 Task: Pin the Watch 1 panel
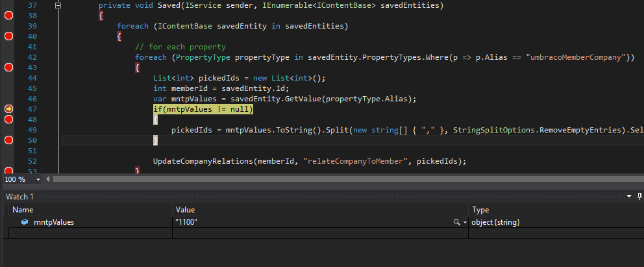pyautogui.click(x=640, y=196)
